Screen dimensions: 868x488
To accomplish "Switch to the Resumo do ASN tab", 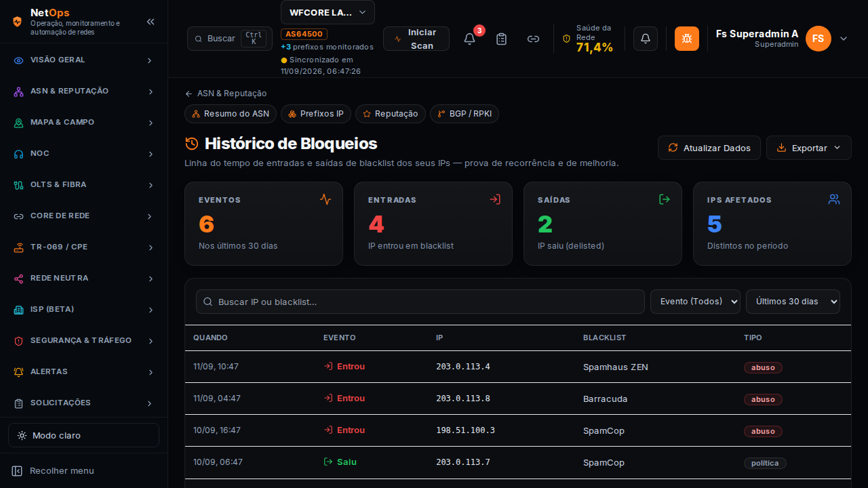I will pyautogui.click(x=231, y=114).
